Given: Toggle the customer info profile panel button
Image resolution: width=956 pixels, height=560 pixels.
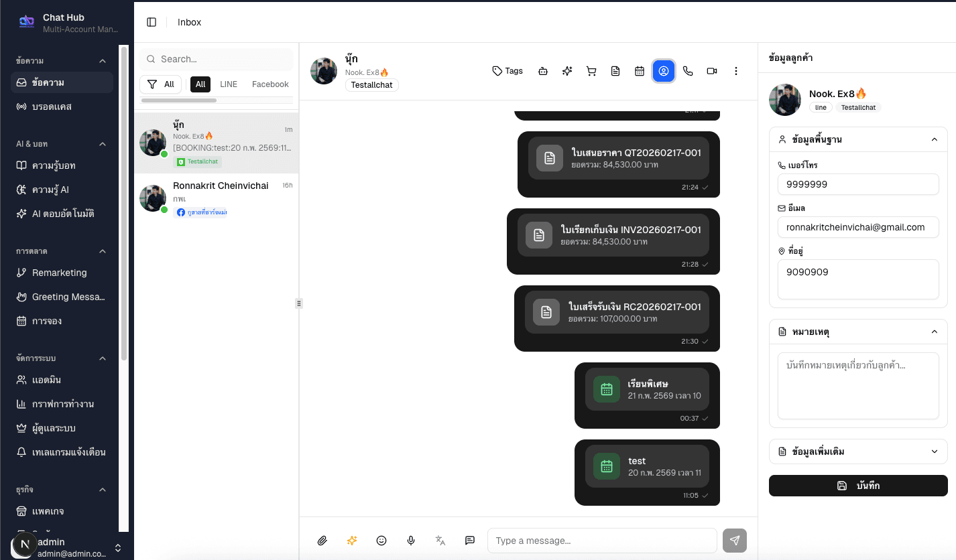Looking at the screenshot, I should coord(664,71).
